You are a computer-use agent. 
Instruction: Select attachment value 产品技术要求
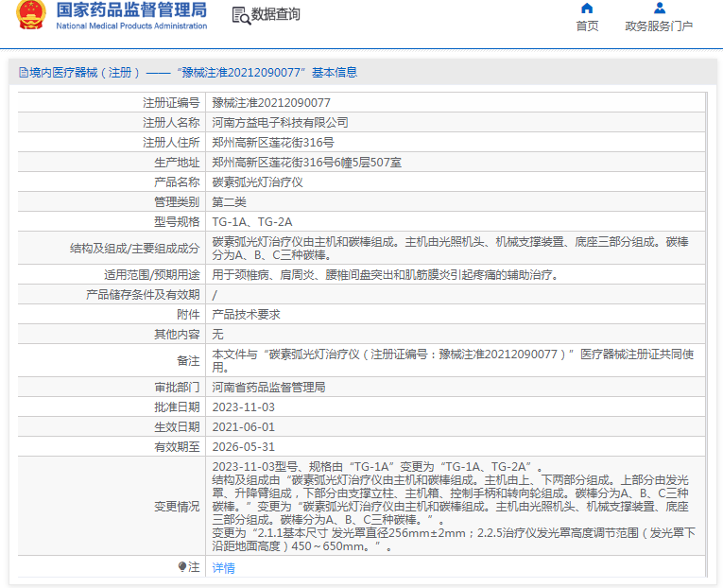(247, 315)
